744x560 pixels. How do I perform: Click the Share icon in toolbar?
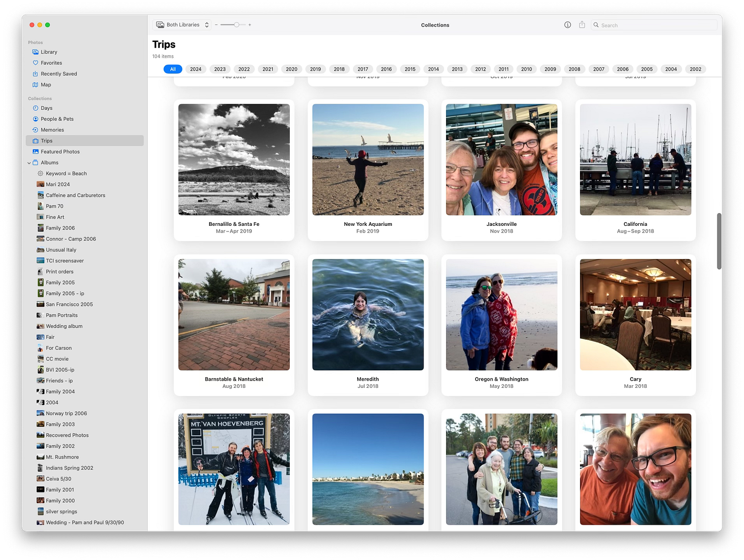click(582, 25)
